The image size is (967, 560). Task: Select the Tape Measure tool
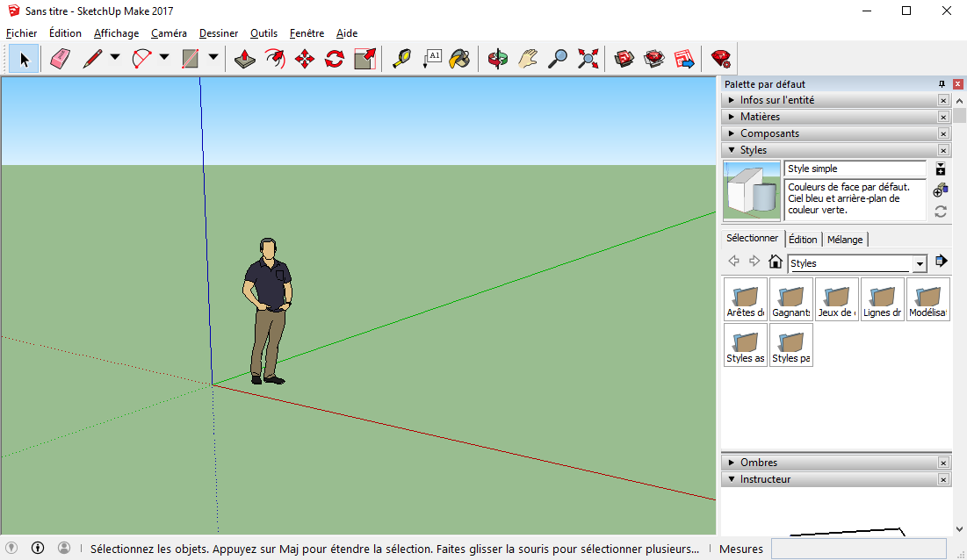pos(401,58)
